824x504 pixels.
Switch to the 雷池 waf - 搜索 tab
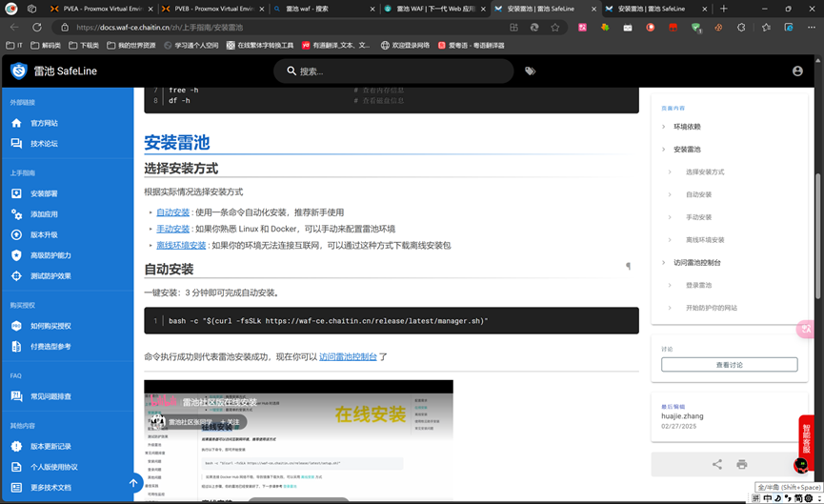coord(324,9)
